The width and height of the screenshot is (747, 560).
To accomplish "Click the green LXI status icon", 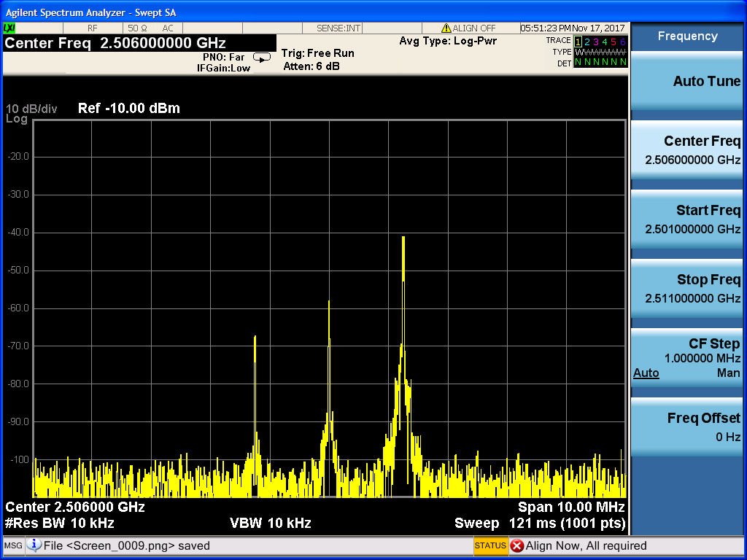I will tap(9, 28).
